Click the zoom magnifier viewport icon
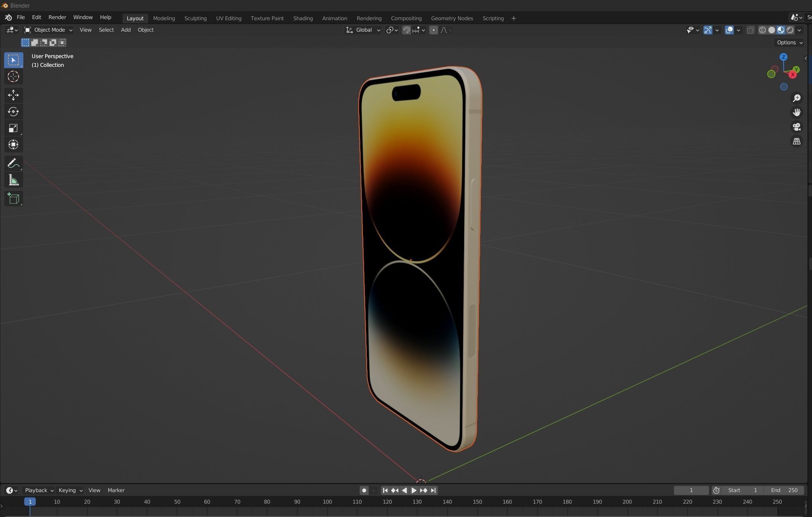This screenshot has height=517, width=812. [x=797, y=98]
